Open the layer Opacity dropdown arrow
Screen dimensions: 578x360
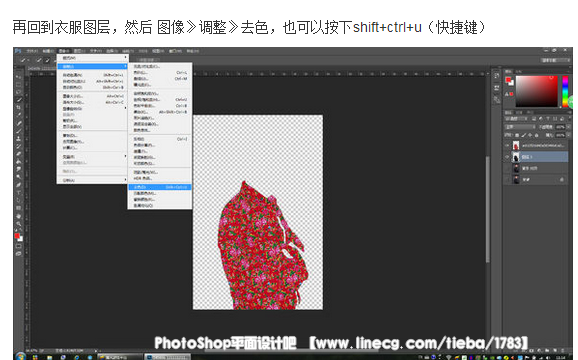568,127
